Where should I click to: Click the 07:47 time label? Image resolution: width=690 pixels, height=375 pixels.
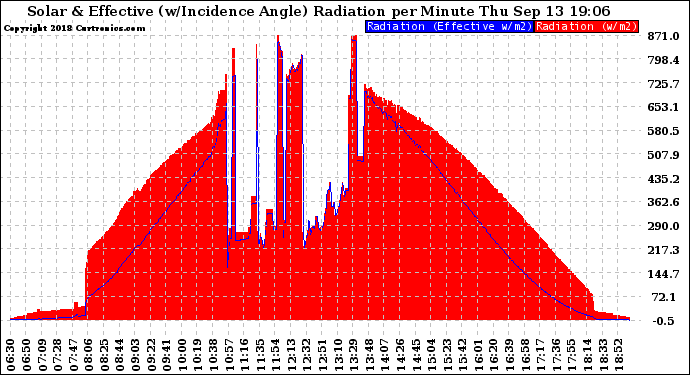tap(73, 355)
